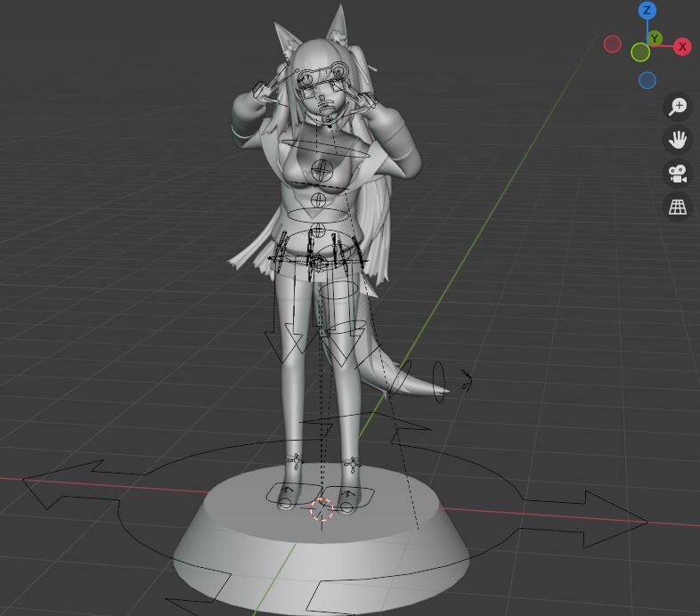Select the chest bone control widget

pos(320,169)
